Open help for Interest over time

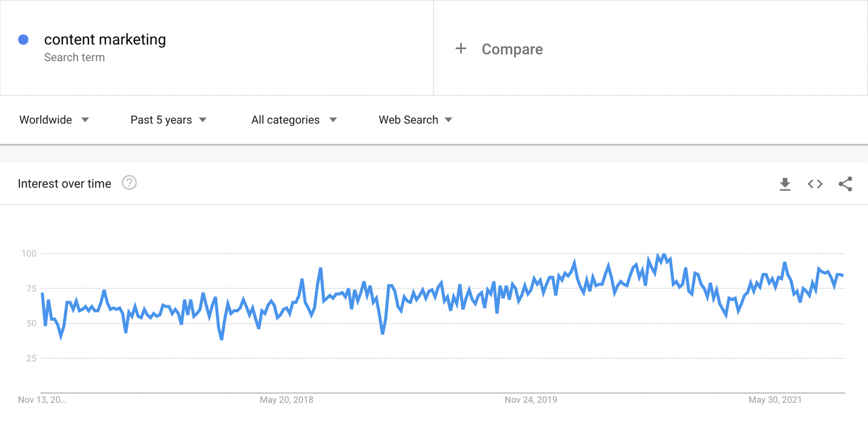(x=129, y=183)
